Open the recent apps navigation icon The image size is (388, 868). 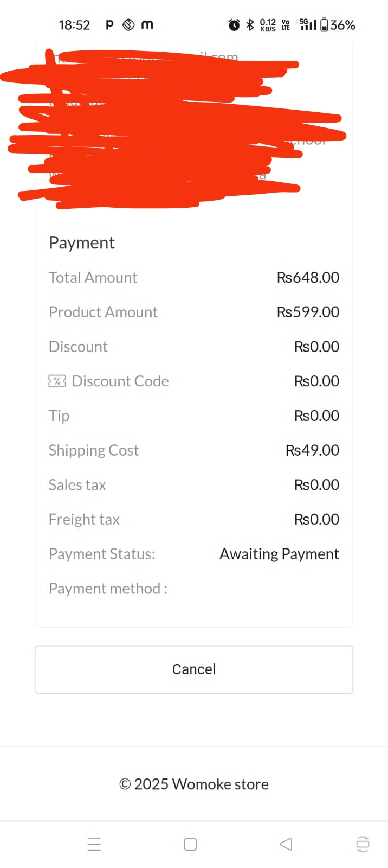(x=94, y=844)
